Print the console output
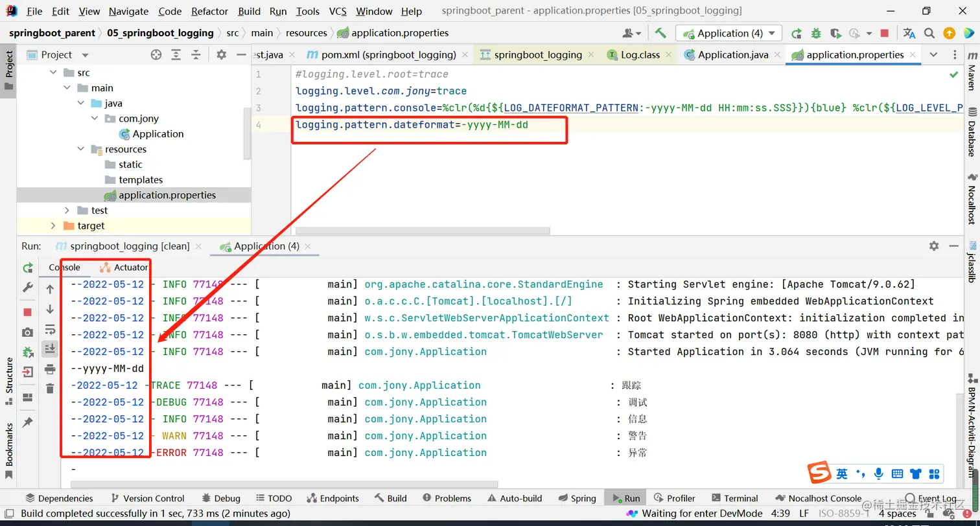 pyautogui.click(x=50, y=369)
